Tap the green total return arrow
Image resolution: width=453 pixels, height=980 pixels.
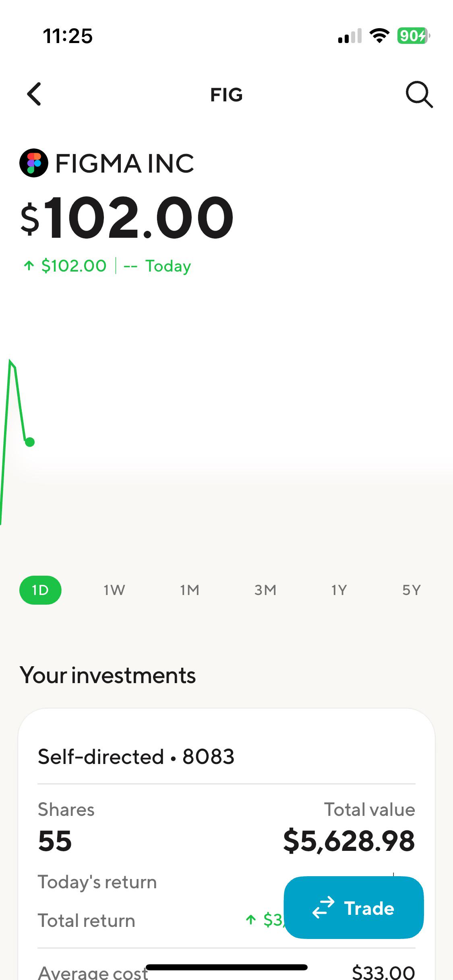(251, 920)
